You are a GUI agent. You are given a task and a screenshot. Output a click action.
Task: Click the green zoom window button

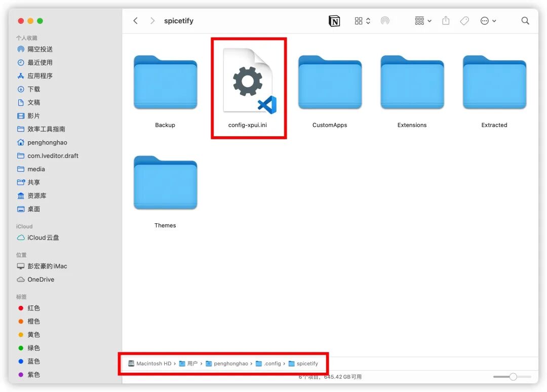(x=40, y=21)
